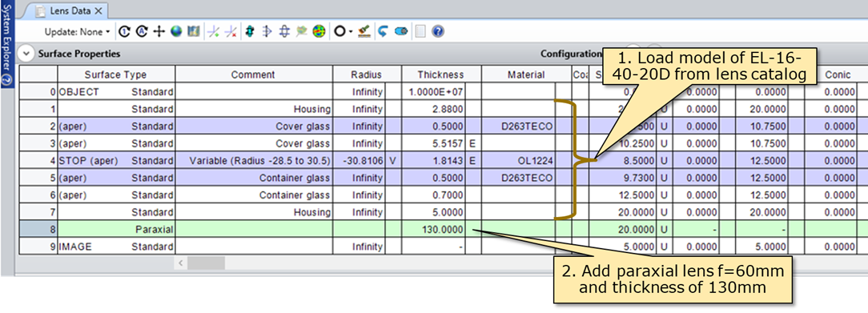Select the row 4 STOP surface type cell
The image size is (868, 313).
(x=115, y=160)
